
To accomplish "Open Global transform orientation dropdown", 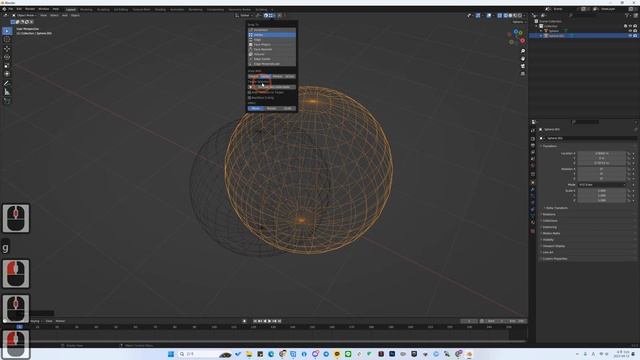I will click(x=244, y=15).
